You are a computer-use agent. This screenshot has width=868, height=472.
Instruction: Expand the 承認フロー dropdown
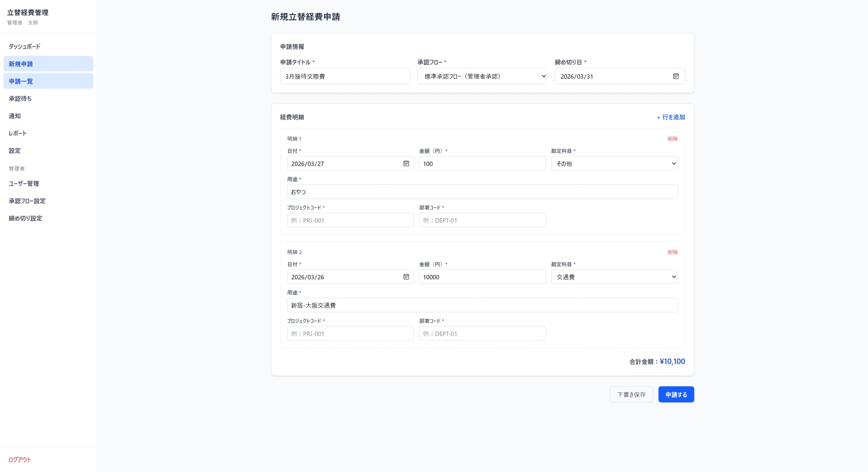482,76
